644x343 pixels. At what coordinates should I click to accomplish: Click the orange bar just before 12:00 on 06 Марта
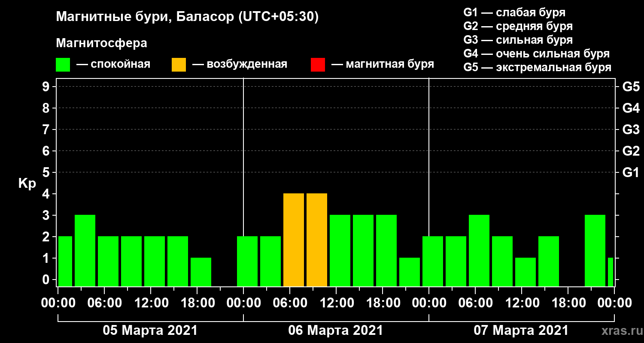(x=317, y=240)
